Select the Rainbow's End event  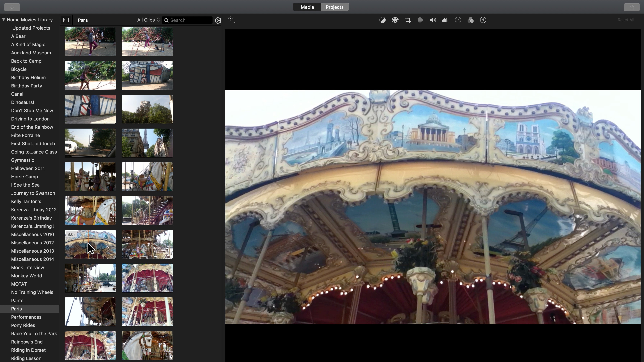click(x=27, y=342)
